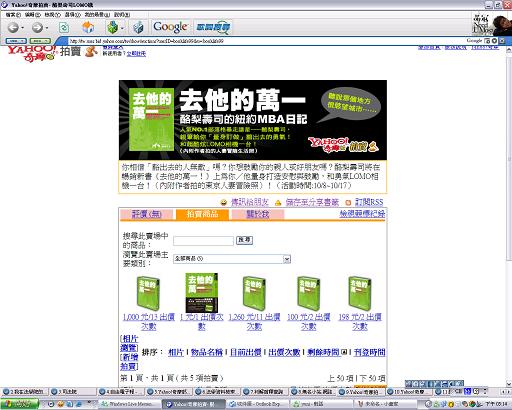Switch to the About Me tab

click(258, 214)
